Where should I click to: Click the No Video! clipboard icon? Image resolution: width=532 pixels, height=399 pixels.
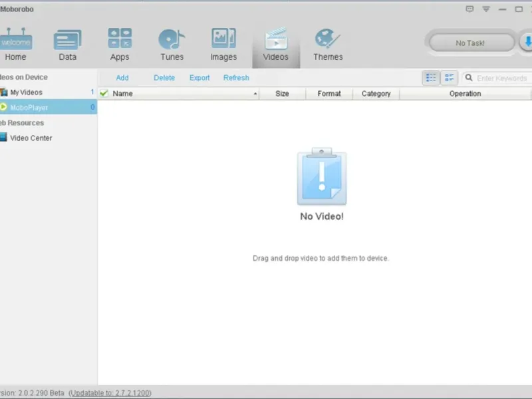point(322,176)
